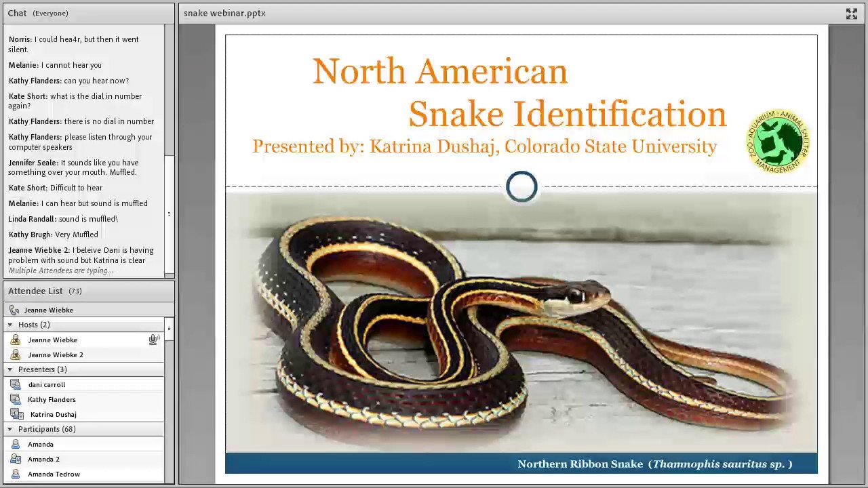Click Melanie's "sound is muffled" message

coord(78,203)
